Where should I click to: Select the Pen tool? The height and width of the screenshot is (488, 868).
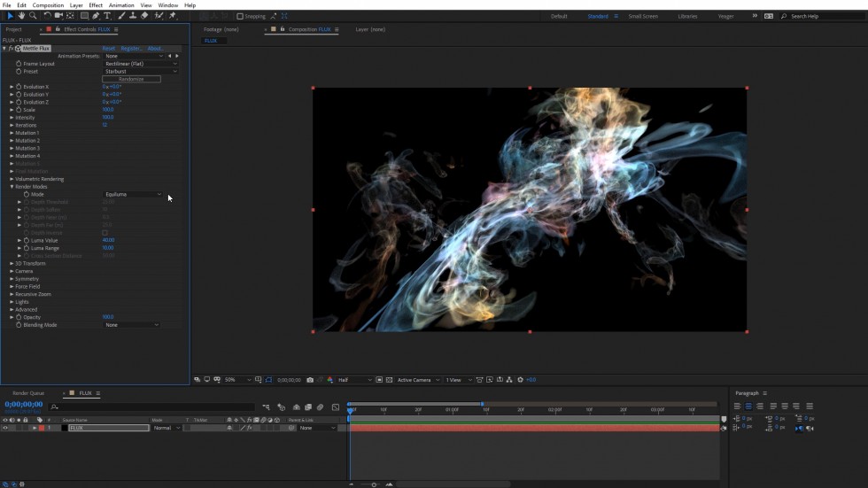click(x=97, y=16)
